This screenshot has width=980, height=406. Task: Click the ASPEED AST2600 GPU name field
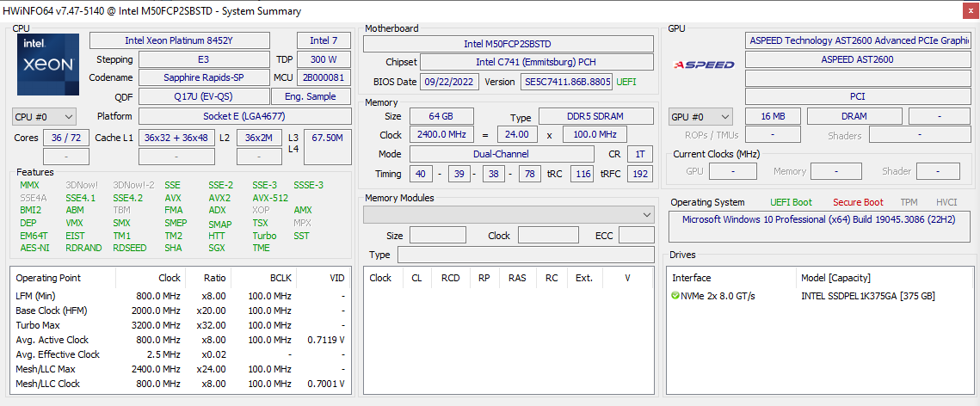tap(858, 60)
